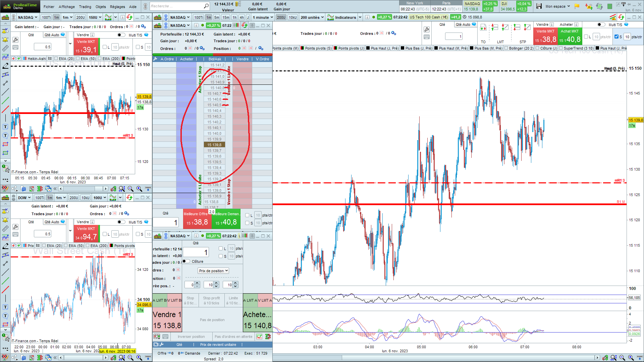Click the indicators chart icon next to Indicateurs
644x362 pixels.
tap(330, 17)
